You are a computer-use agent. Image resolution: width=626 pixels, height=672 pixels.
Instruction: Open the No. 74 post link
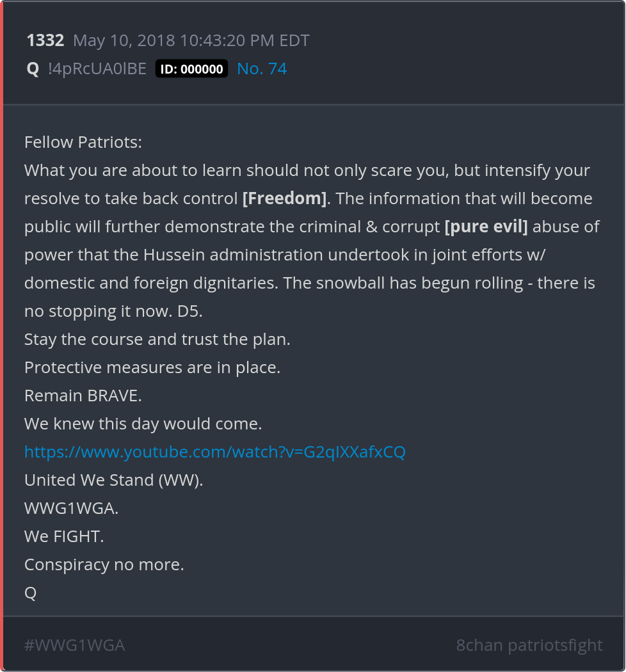(262, 69)
